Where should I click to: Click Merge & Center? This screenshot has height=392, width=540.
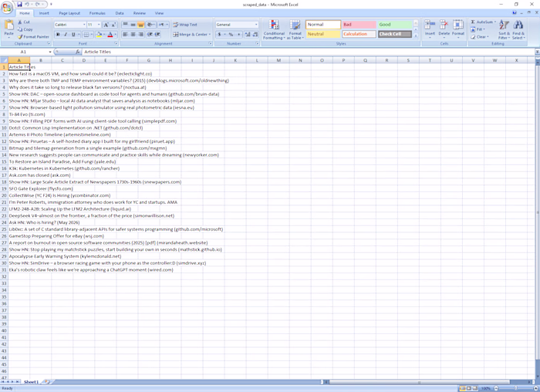click(191, 35)
